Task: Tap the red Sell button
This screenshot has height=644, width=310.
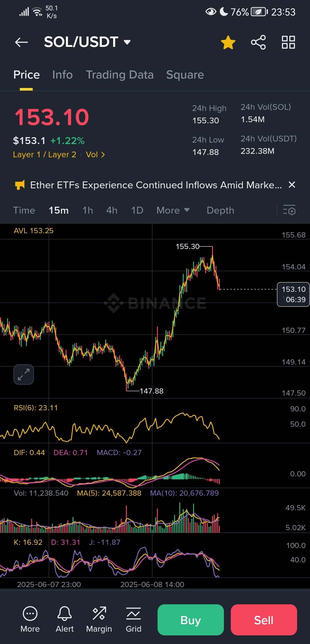Action: click(264, 620)
